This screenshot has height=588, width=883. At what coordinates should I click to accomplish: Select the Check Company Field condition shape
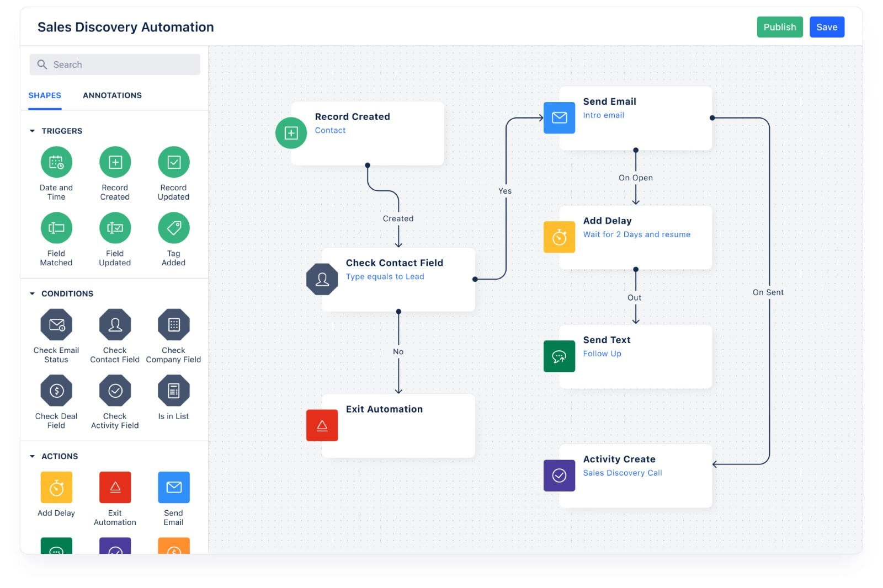[x=173, y=325]
